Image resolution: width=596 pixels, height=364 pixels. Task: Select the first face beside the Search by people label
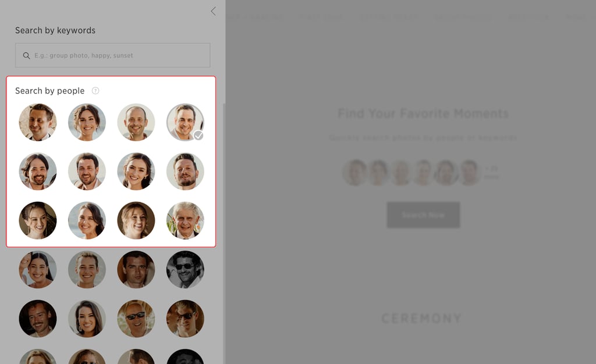(38, 122)
